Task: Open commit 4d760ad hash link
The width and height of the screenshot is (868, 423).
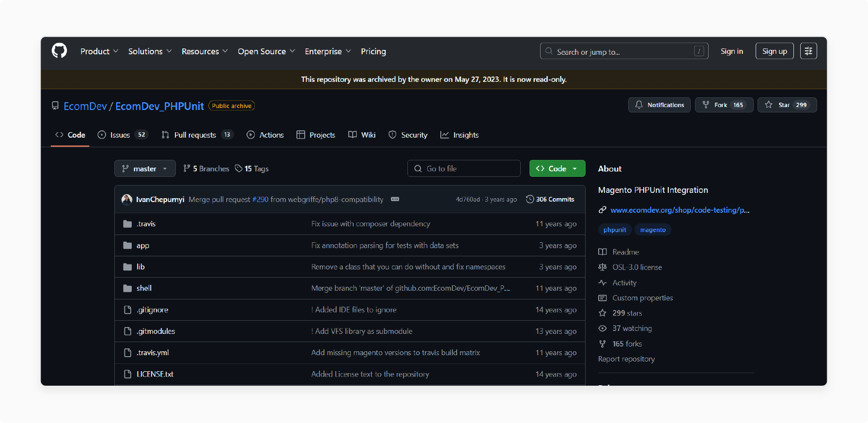Action: pos(468,199)
